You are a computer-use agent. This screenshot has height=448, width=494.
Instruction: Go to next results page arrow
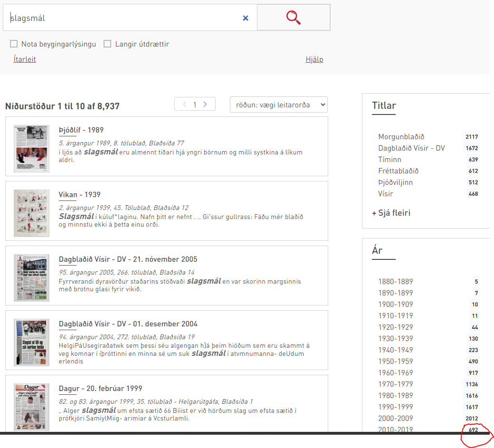coord(205,105)
